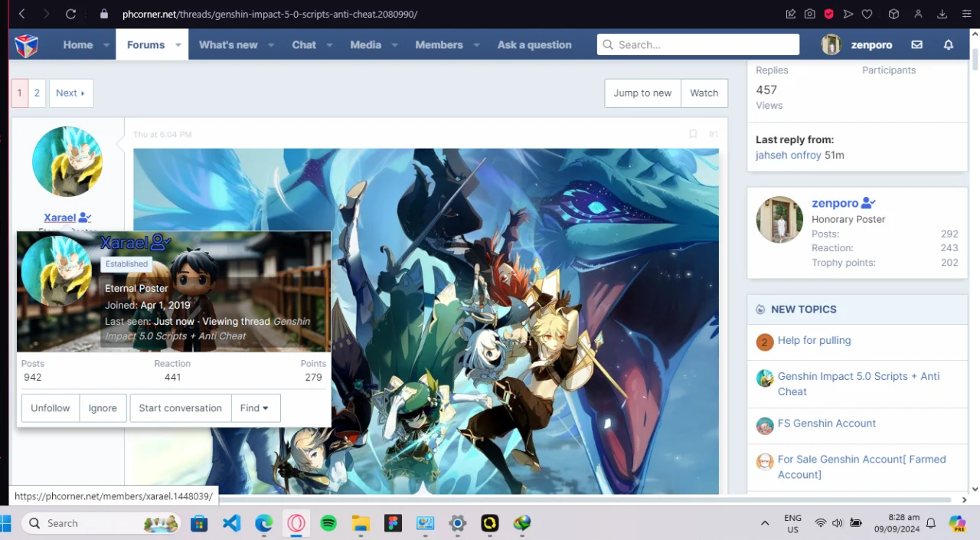Screen dimensions: 980x540
Task: Open the Help for pulling topic
Action: pos(814,340)
